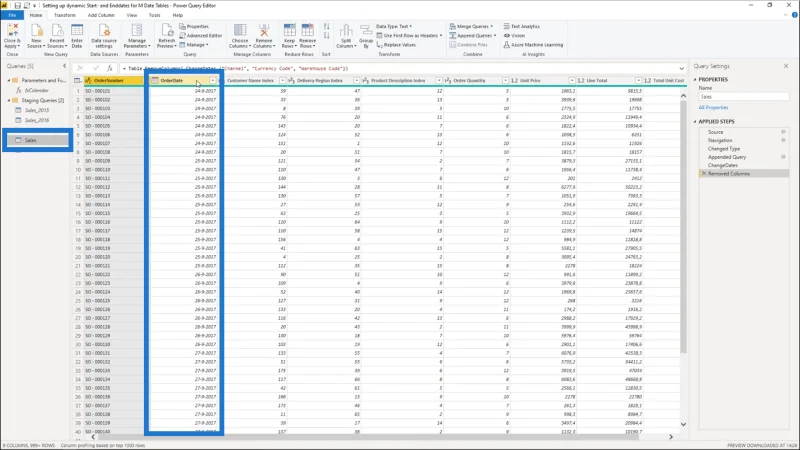
Task: Close the Query Settings pane
Action: pyautogui.click(x=786, y=66)
